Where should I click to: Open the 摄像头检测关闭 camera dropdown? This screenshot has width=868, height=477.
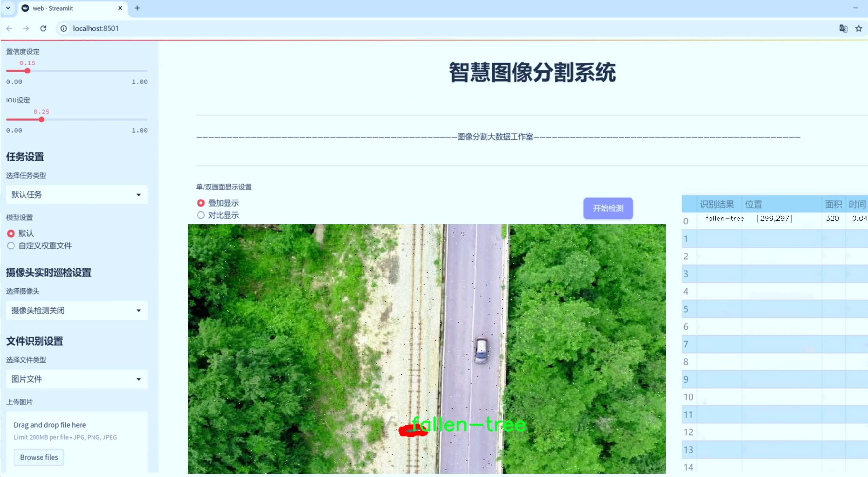point(77,310)
